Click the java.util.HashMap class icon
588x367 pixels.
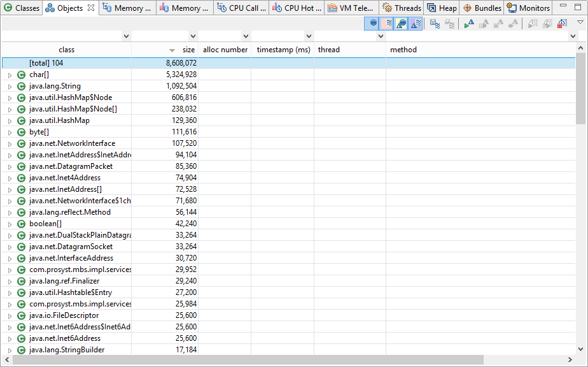[22, 120]
